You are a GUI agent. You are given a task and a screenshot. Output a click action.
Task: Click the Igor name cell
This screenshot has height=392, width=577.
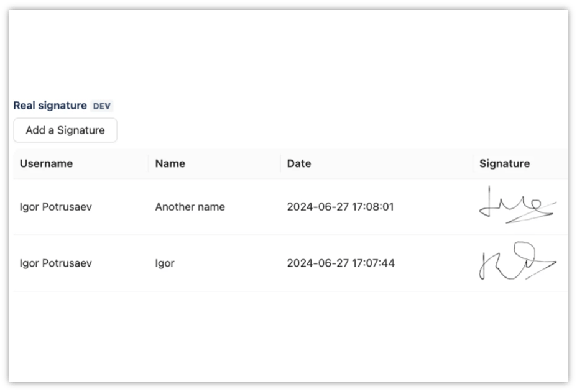coord(165,263)
